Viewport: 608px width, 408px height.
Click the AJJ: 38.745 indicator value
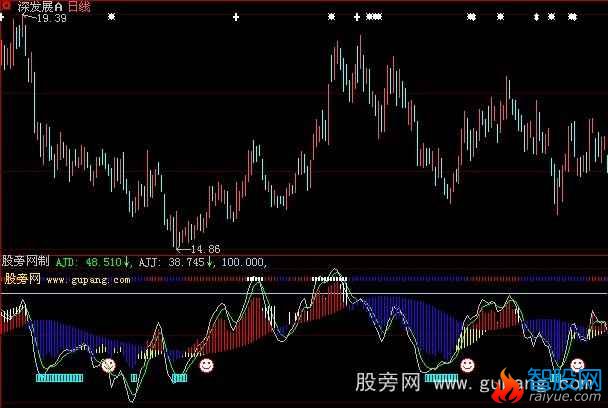176,262
